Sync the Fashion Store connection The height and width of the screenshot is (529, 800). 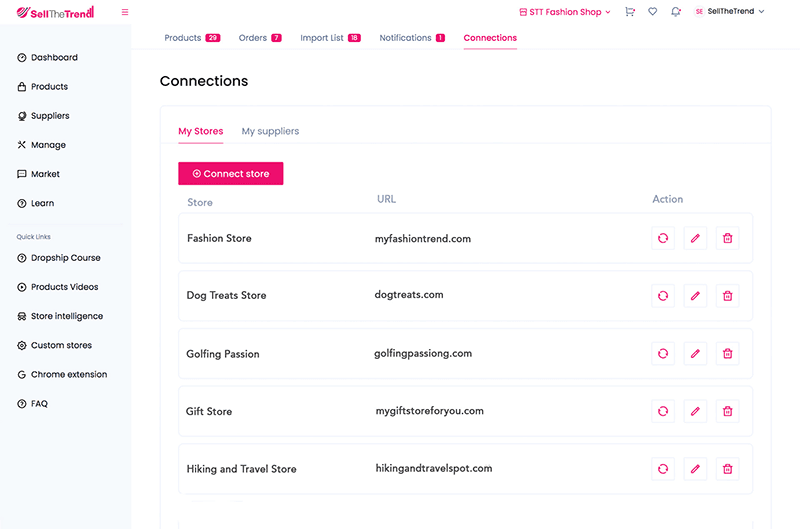click(662, 238)
